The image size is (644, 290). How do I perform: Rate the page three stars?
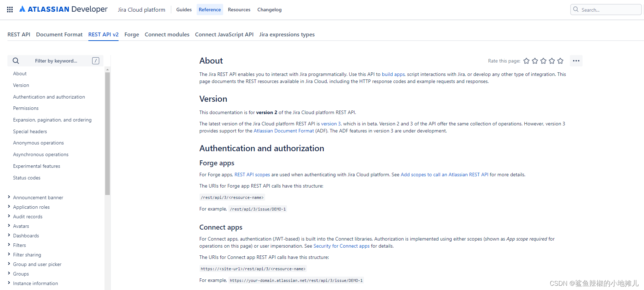(543, 61)
